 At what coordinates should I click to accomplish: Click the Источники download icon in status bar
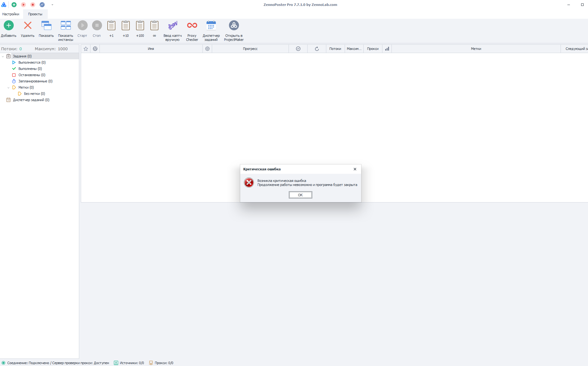tap(116, 363)
